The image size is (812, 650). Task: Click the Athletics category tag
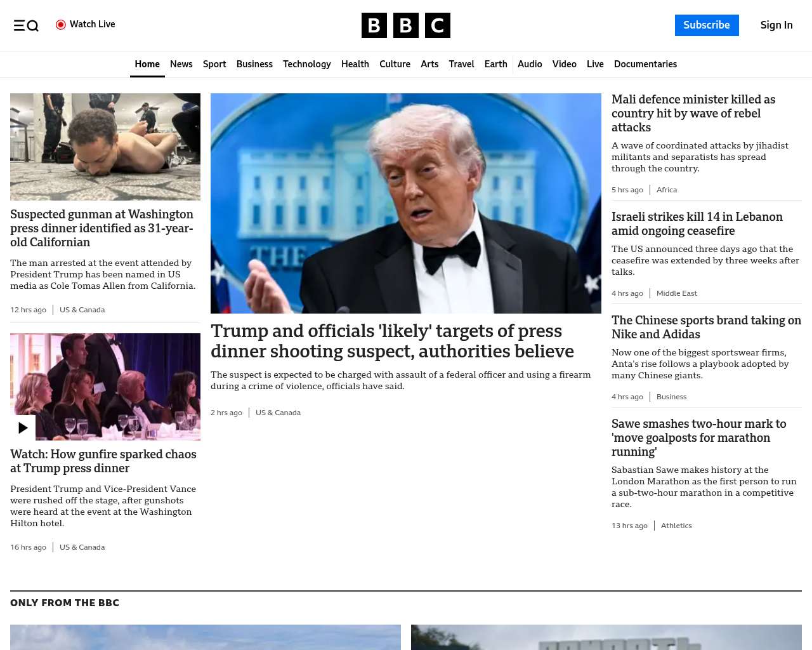[676, 526]
